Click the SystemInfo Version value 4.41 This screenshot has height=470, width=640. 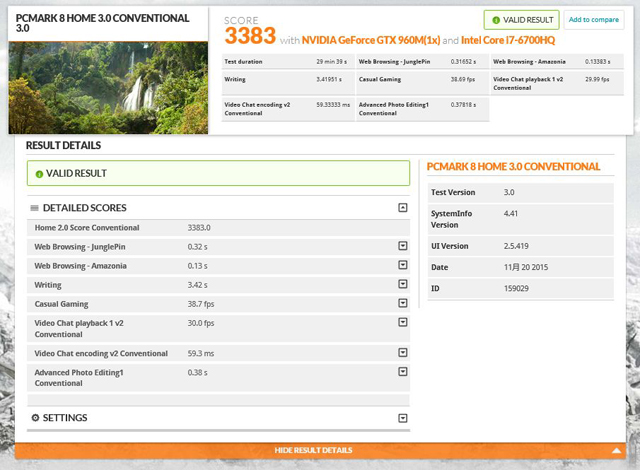pyautogui.click(x=511, y=213)
